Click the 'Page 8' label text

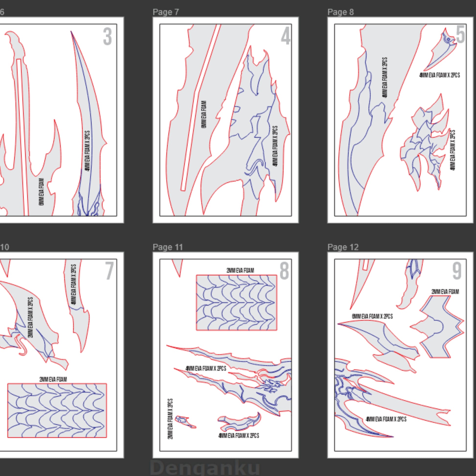340,12
